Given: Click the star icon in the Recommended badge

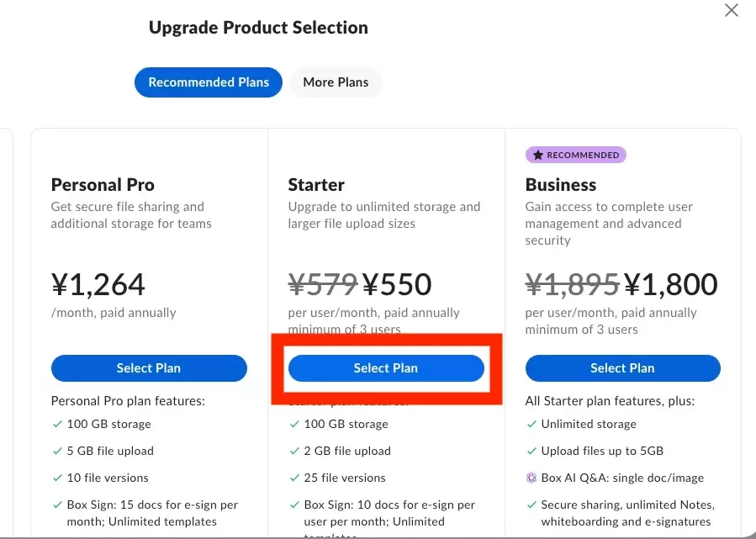Looking at the screenshot, I should (537, 156).
